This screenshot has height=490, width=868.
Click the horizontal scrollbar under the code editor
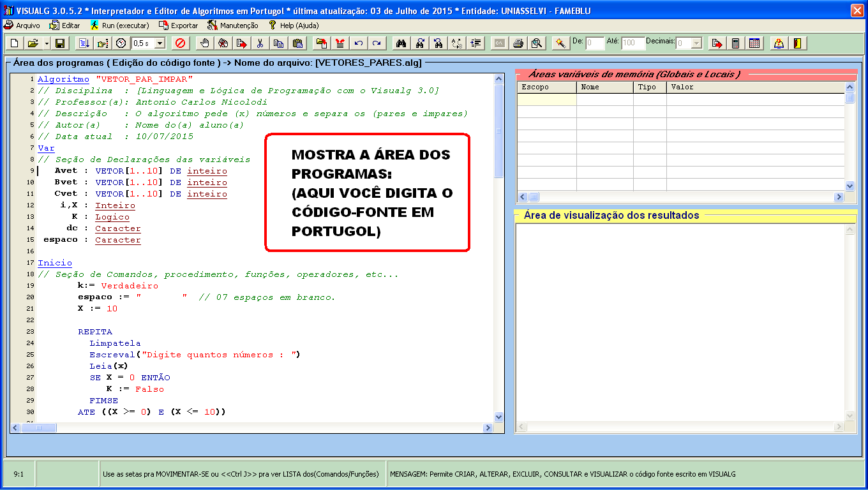coord(38,427)
